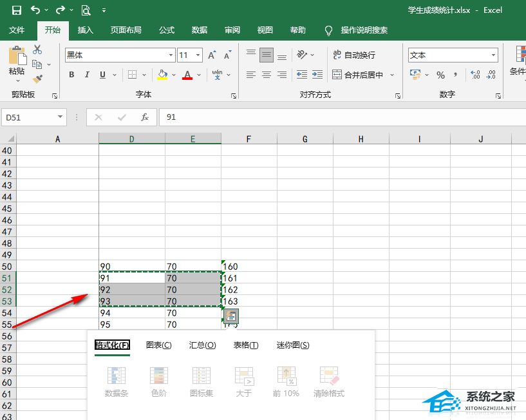Click the percent style icon
The image size is (526, 420).
pyautogui.click(x=440, y=75)
